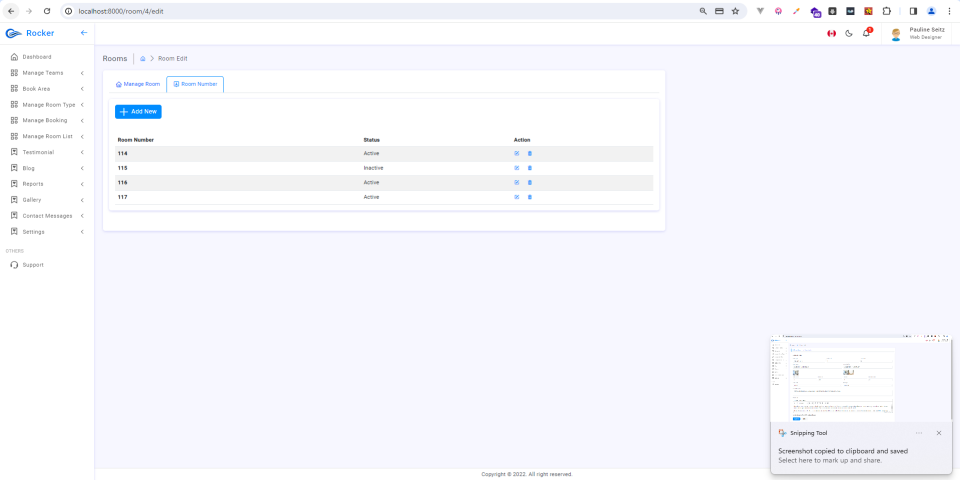Edit room 116 via pencil icon
The height and width of the screenshot is (480, 960).
click(517, 182)
